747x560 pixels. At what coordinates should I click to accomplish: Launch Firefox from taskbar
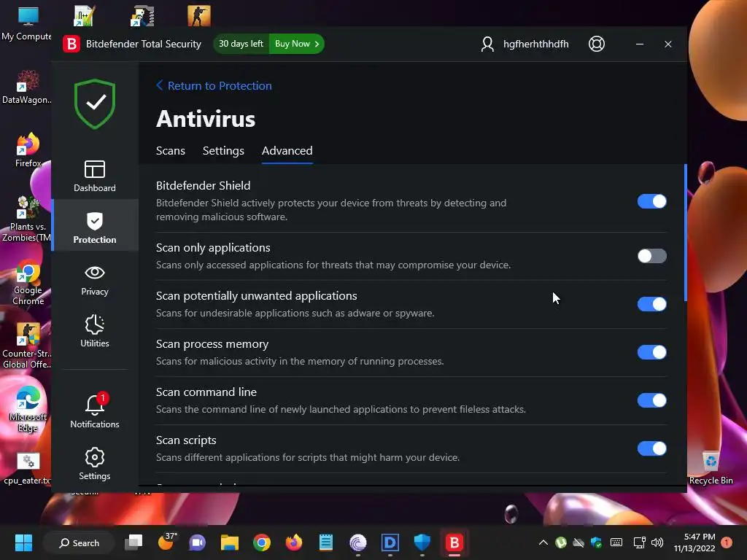[x=293, y=542]
